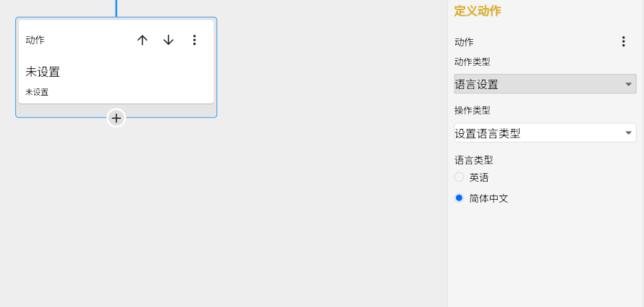Click the 简体中文 option label text

pyautogui.click(x=488, y=198)
